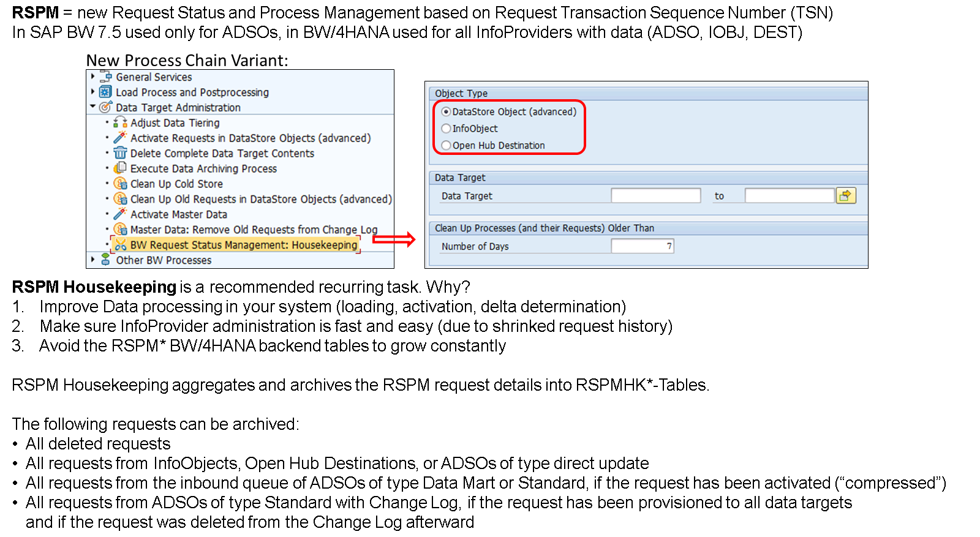Click the General Services label
980x537 pixels.
click(154, 77)
